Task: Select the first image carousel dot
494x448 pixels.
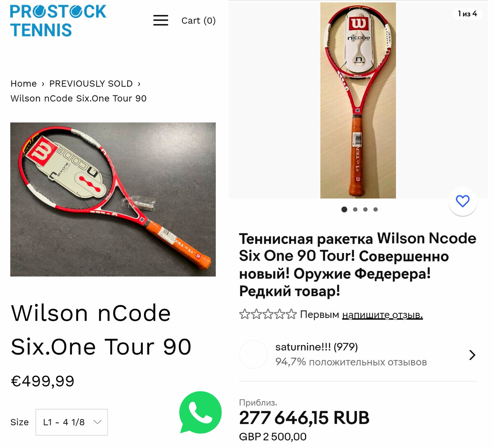Action: (344, 209)
